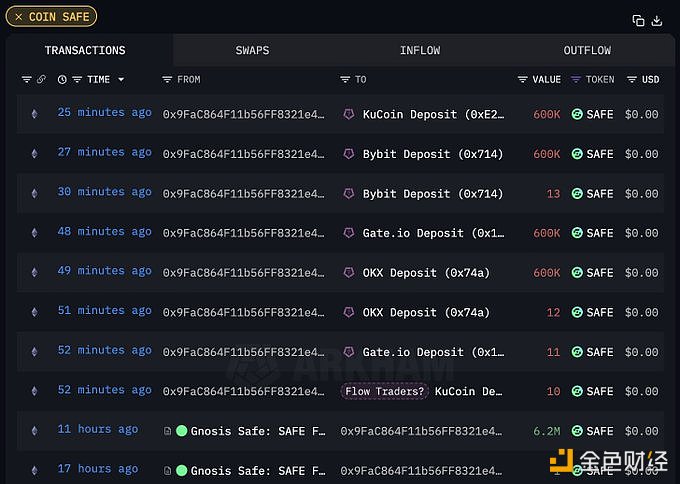Open the to address in 11 hours ago row
The image size is (680, 484).
[421, 432]
